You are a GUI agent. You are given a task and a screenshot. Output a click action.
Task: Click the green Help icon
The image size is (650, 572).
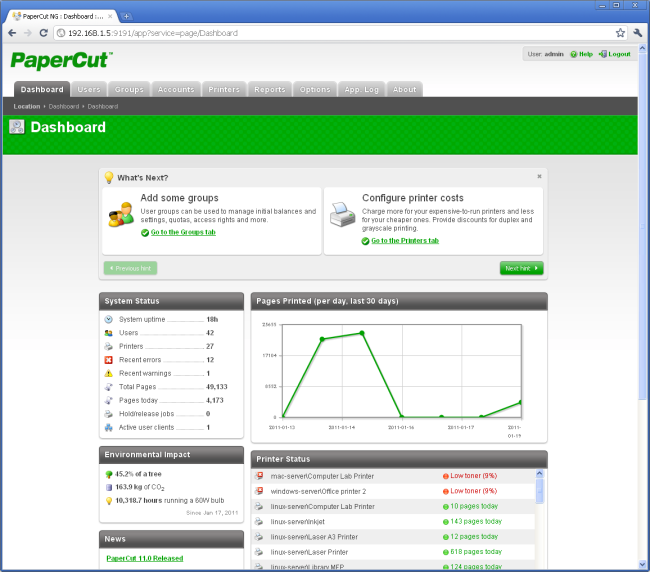pyautogui.click(x=574, y=54)
